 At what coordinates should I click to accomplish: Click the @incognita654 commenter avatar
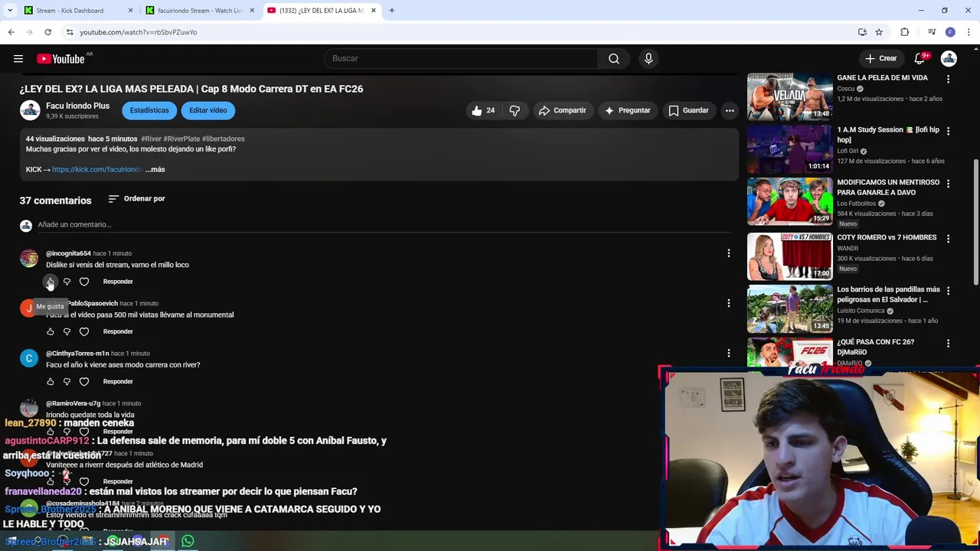tap(29, 259)
